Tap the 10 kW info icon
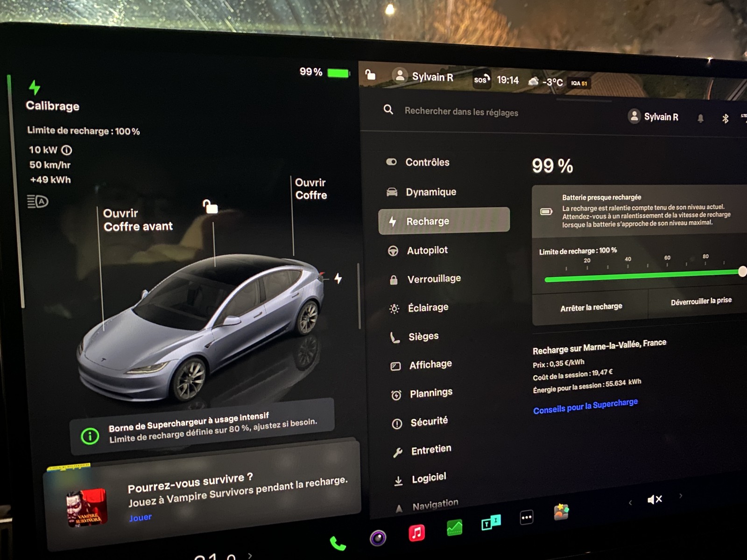This screenshot has width=747, height=560. pyautogui.click(x=67, y=150)
